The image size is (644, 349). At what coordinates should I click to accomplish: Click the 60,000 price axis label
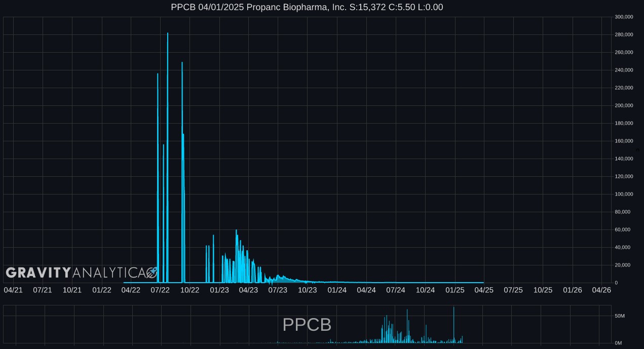pyautogui.click(x=623, y=229)
